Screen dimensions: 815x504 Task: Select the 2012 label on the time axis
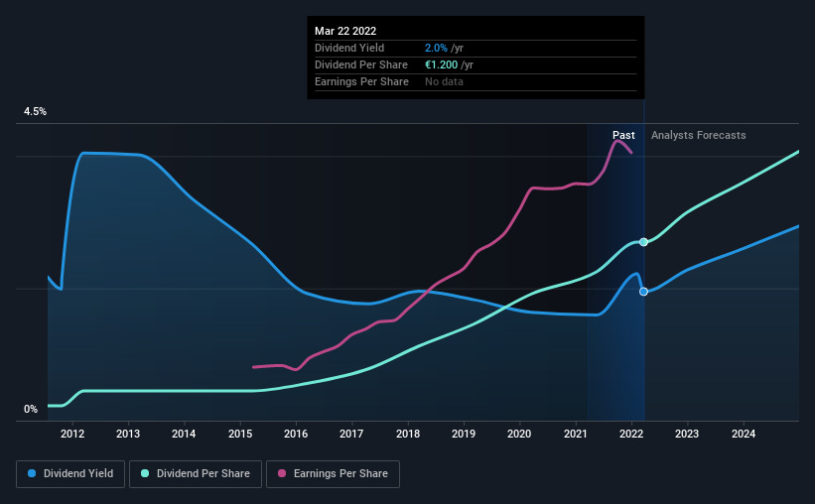[72, 434]
